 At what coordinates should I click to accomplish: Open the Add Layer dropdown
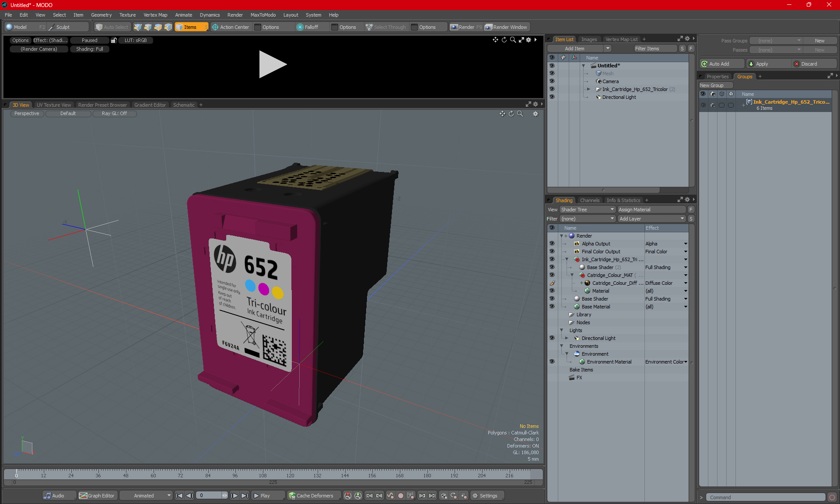[x=651, y=219]
